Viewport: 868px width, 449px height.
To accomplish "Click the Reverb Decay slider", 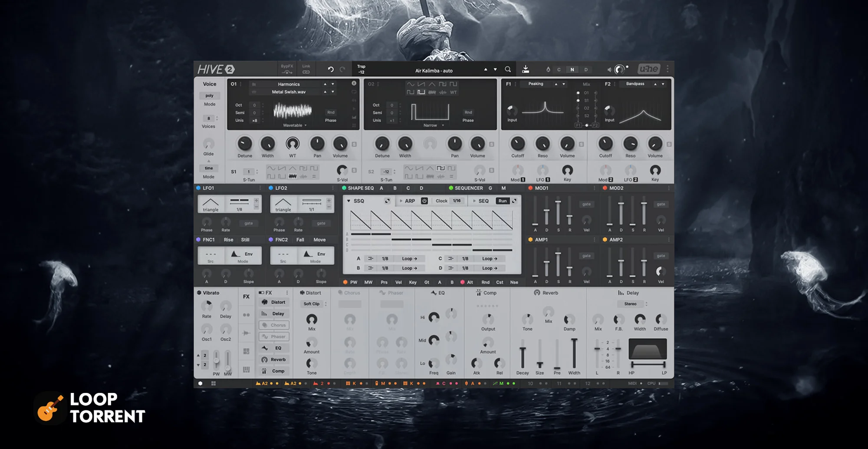I will click(x=523, y=354).
